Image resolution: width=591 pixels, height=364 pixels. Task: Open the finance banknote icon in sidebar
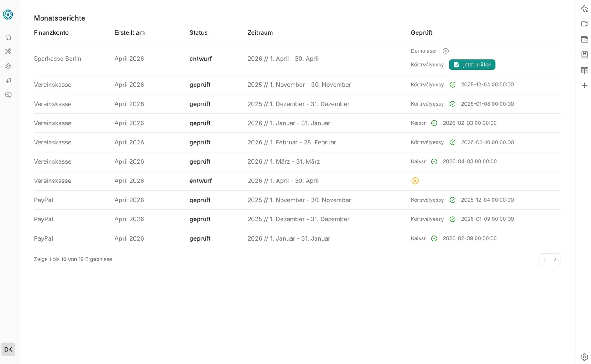(x=8, y=95)
